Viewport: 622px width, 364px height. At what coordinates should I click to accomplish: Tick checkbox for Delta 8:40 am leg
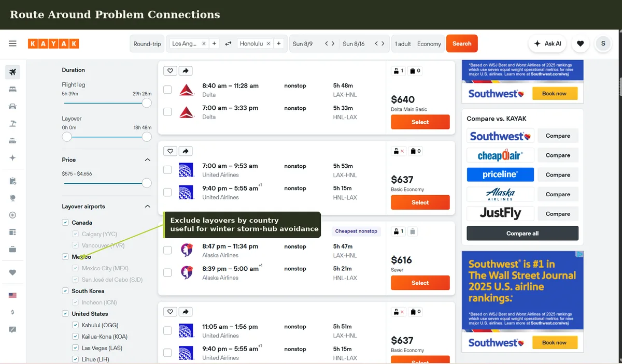(167, 90)
